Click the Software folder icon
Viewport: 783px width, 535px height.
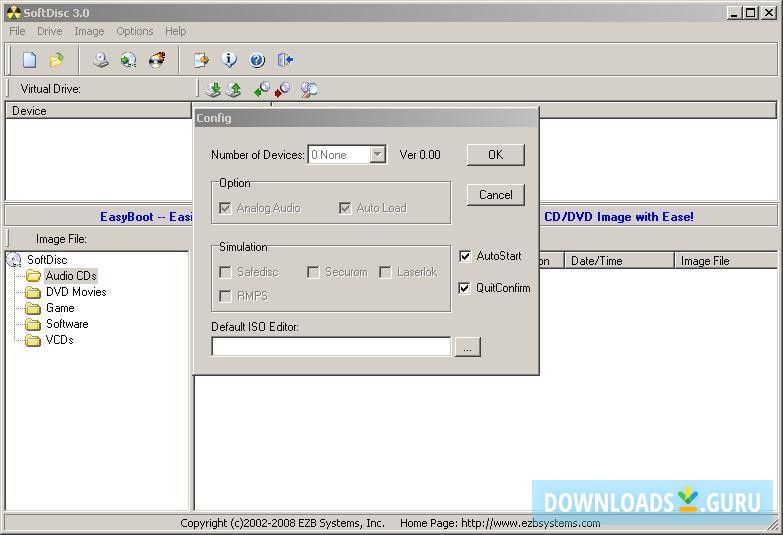tap(33, 324)
